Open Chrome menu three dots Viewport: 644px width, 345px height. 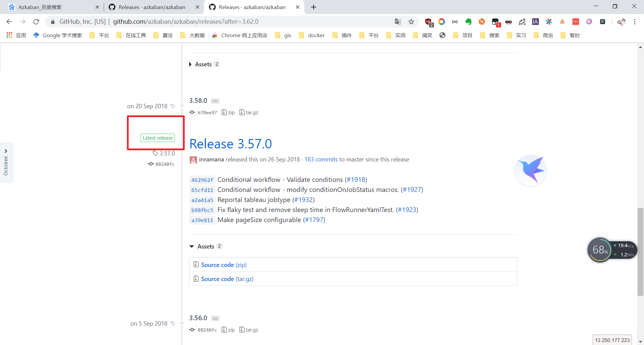click(635, 22)
